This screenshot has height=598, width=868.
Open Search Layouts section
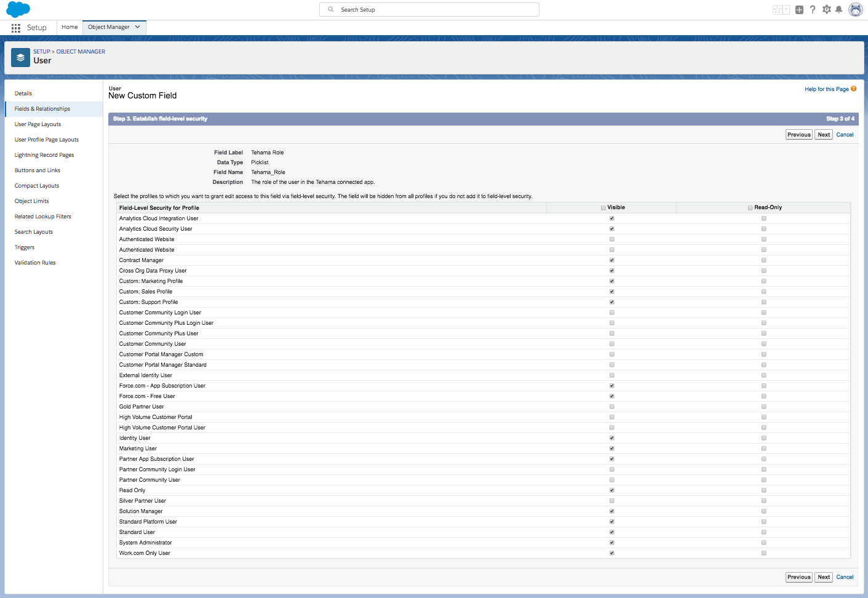34,232
